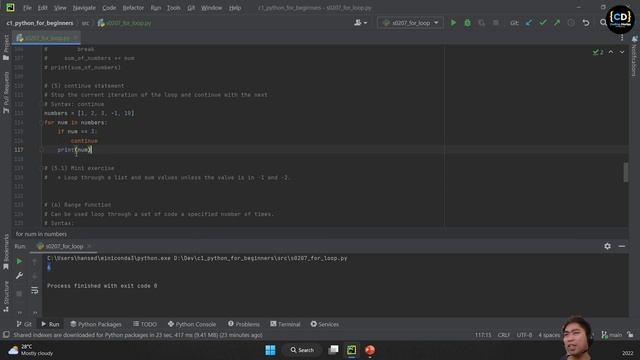Open the Navigate menu

click(x=84, y=8)
